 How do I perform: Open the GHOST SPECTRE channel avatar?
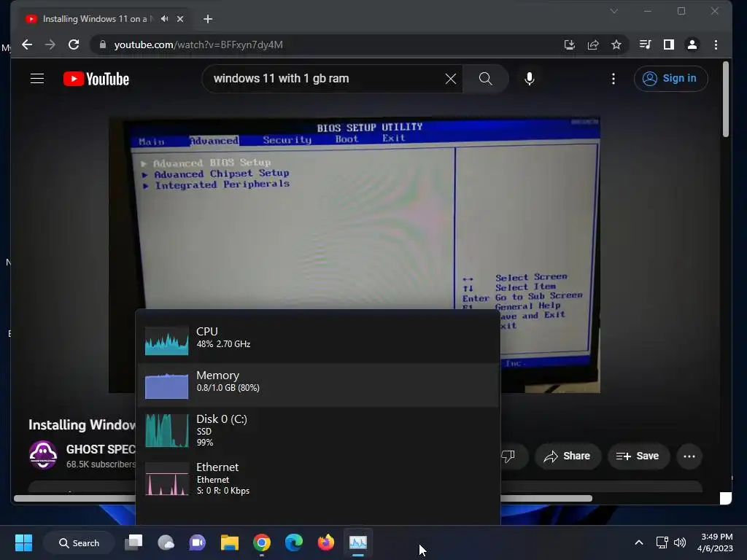coord(43,455)
